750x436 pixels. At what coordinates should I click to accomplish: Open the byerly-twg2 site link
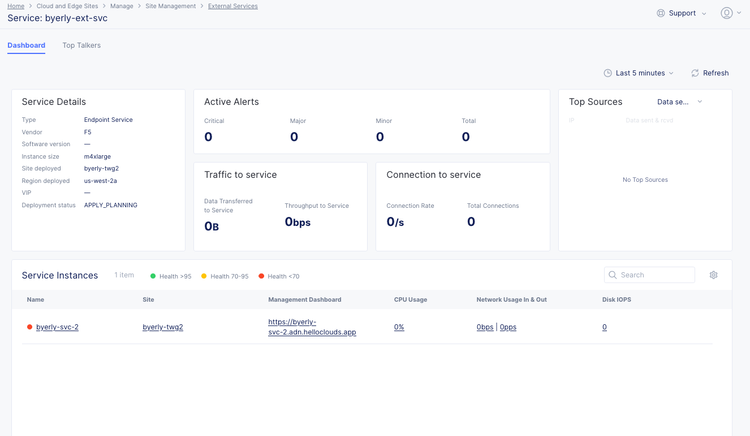pos(163,327)
